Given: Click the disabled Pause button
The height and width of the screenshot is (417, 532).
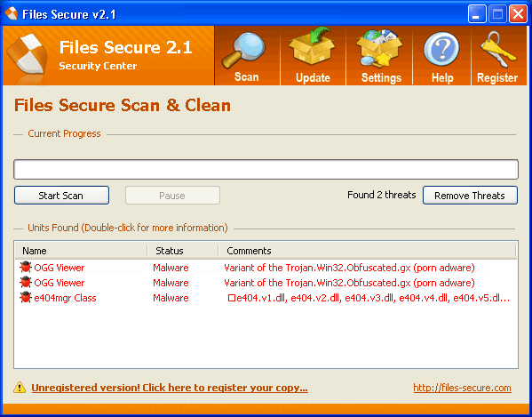Looking at the screenshot, I should click(172, 196).
